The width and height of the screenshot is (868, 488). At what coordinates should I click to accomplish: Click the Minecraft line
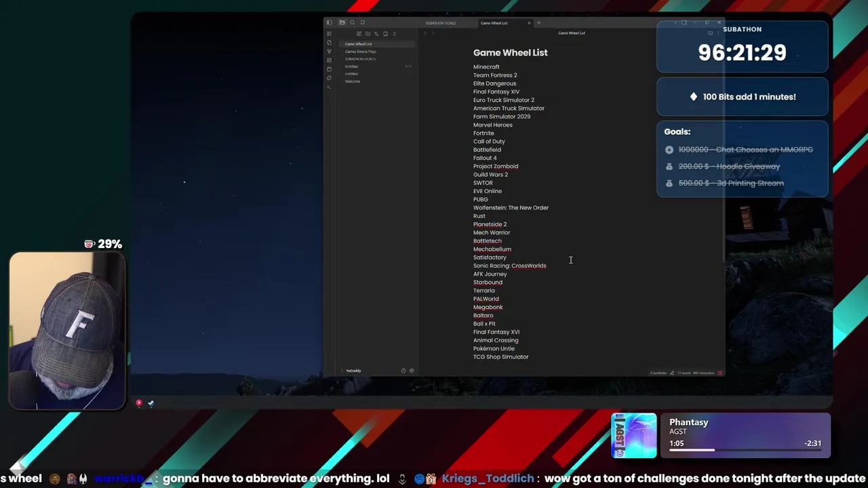(486, 67)
